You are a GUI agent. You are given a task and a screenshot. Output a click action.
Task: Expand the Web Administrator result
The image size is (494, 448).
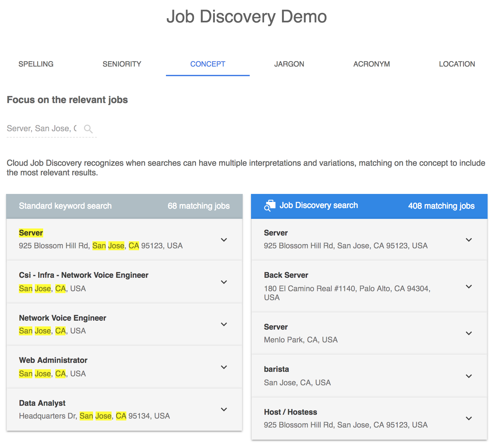coord(224,367)
